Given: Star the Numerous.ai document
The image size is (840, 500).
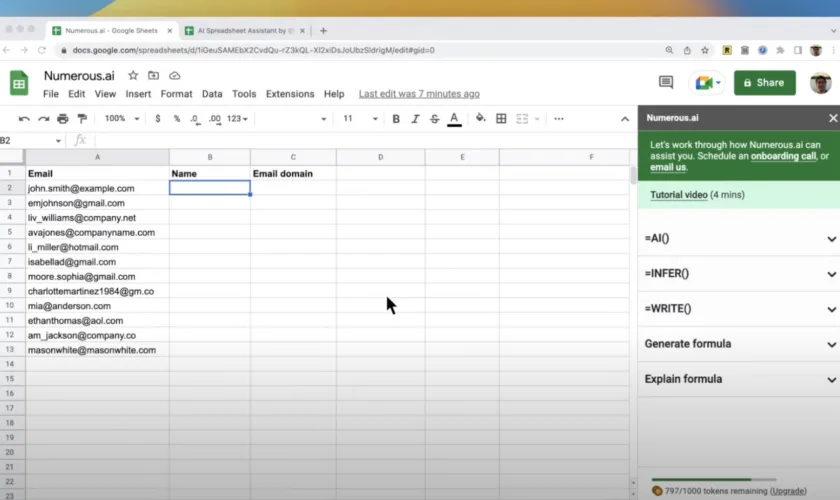Looking at the screenshot, I should pyautogui.click(x=133, y=76).
